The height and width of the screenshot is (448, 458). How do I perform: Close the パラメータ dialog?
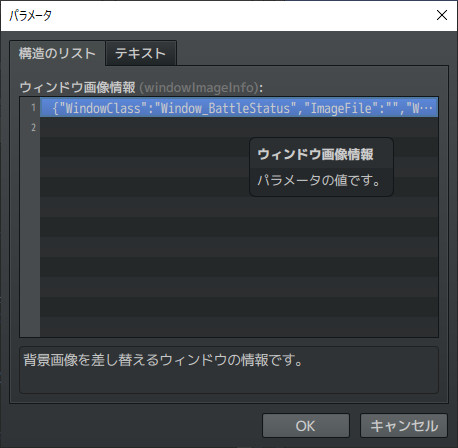(442, 15)
